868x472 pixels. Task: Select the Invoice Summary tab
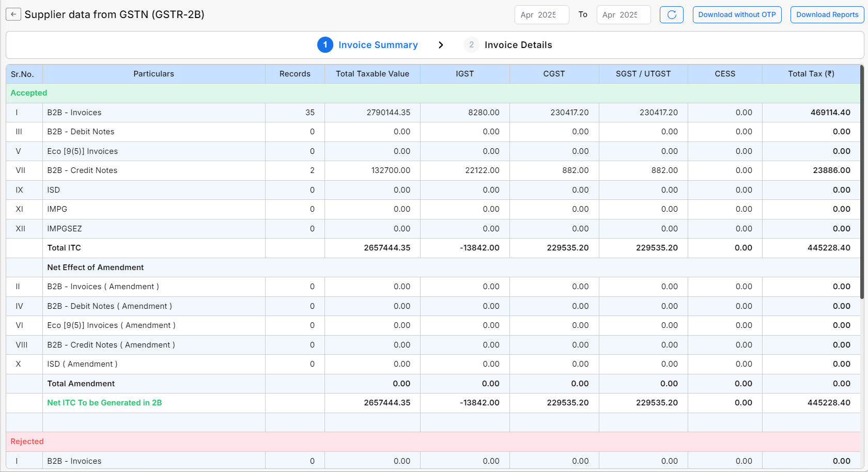tap(378, 45)
